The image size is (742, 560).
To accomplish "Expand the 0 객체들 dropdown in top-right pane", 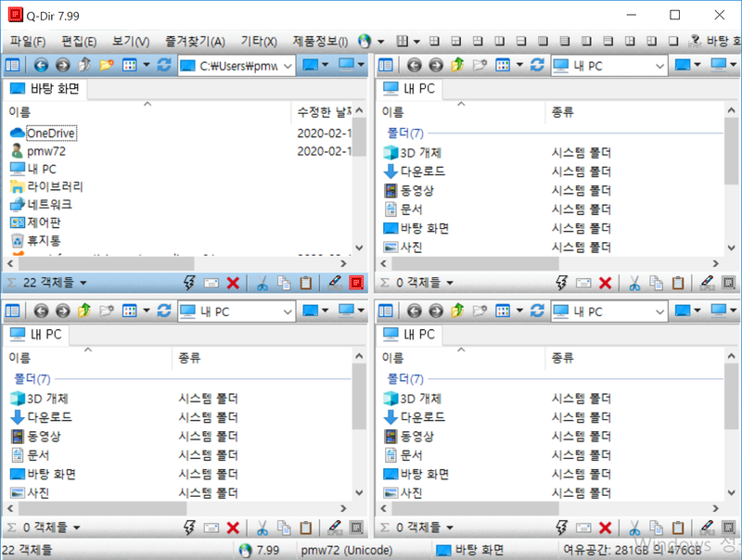I will pyautogui.click(x=450, y=283).
